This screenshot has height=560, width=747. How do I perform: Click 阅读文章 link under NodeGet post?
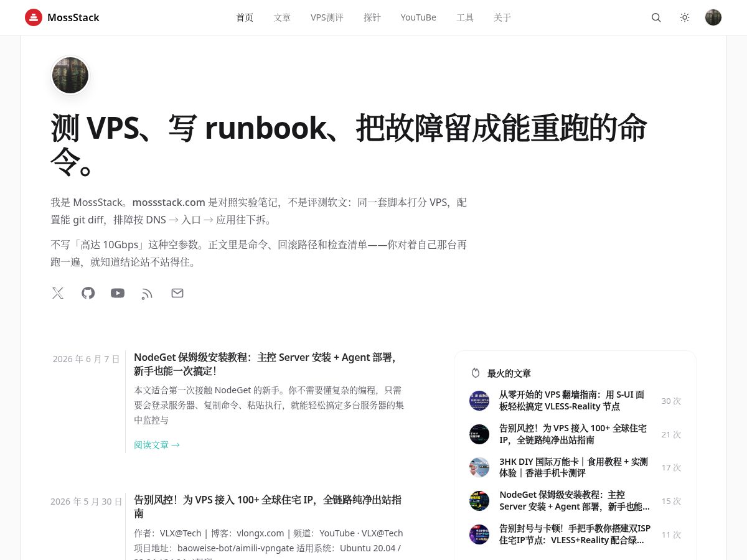[157, 445]
